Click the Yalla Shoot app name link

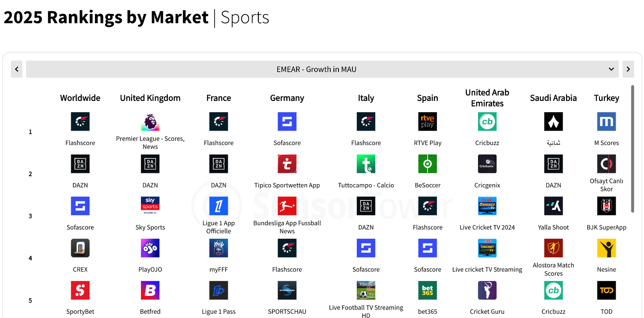point(553,227)
